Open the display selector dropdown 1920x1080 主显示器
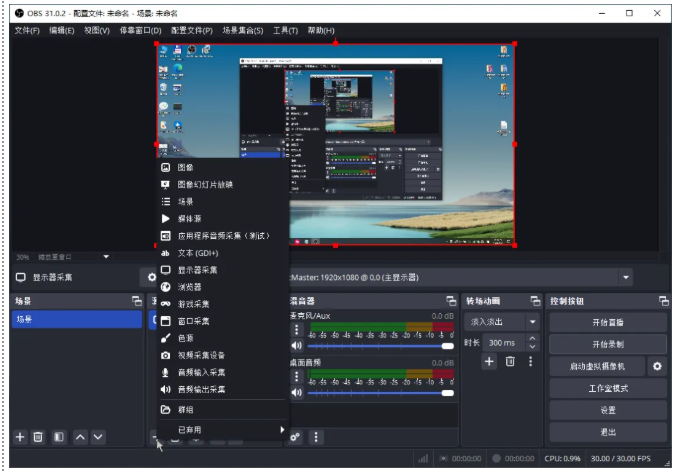Image resolution: width=673 pixels, height=472 pixels. [x=460, y=277]
